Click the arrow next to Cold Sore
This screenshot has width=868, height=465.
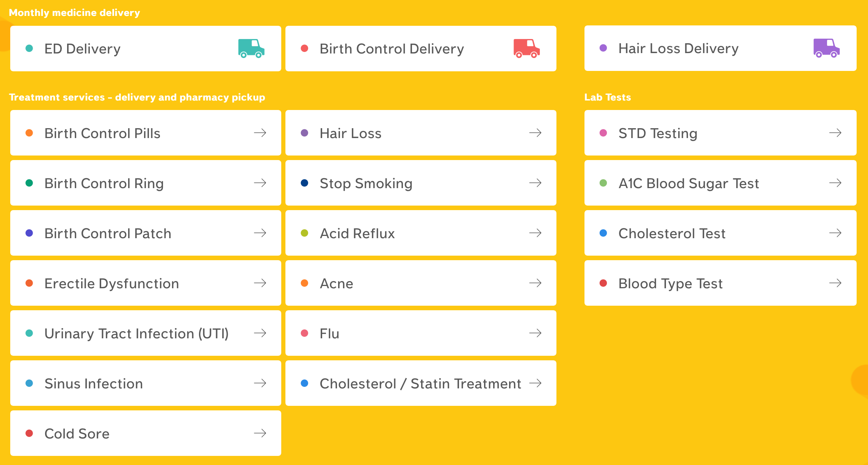260,433
